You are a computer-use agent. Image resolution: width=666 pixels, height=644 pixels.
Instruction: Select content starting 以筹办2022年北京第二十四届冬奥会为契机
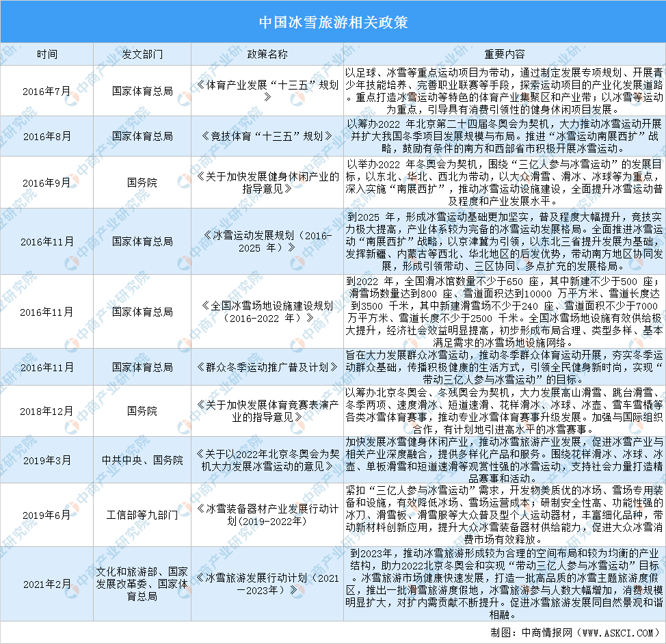click(504, 136)
